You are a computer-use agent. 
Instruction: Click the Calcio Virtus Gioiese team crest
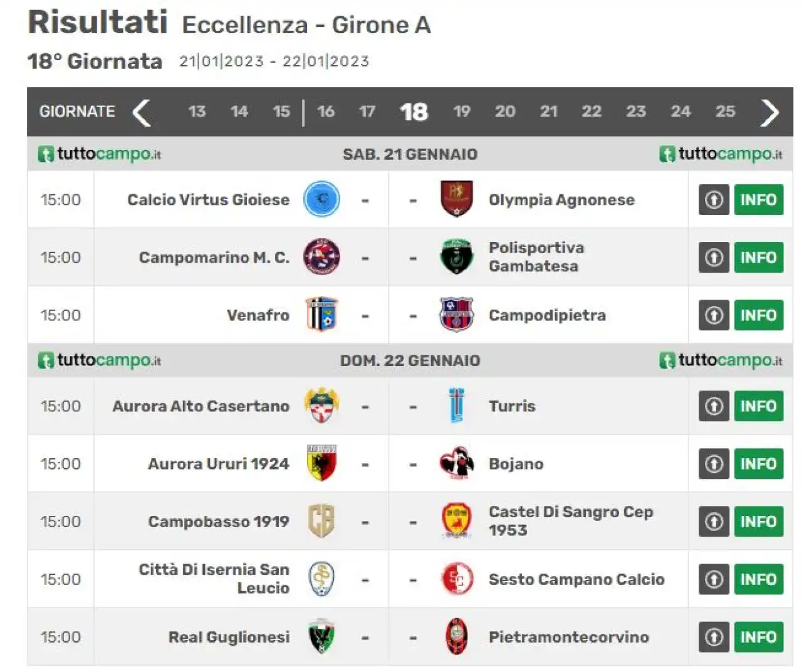pos(321,199)
